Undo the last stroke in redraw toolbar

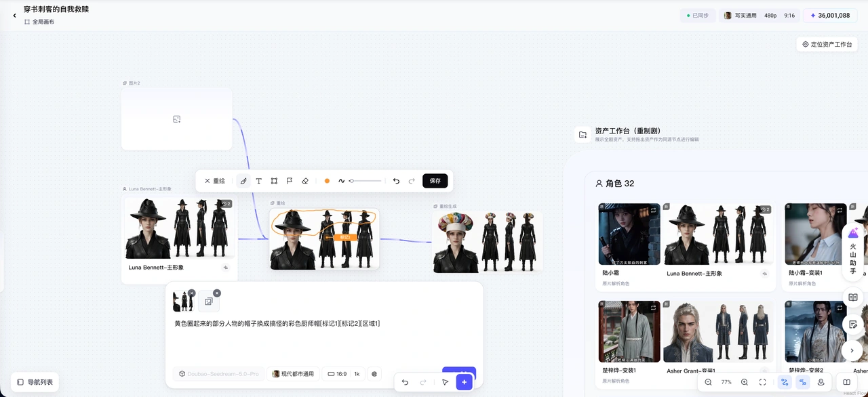396,181
